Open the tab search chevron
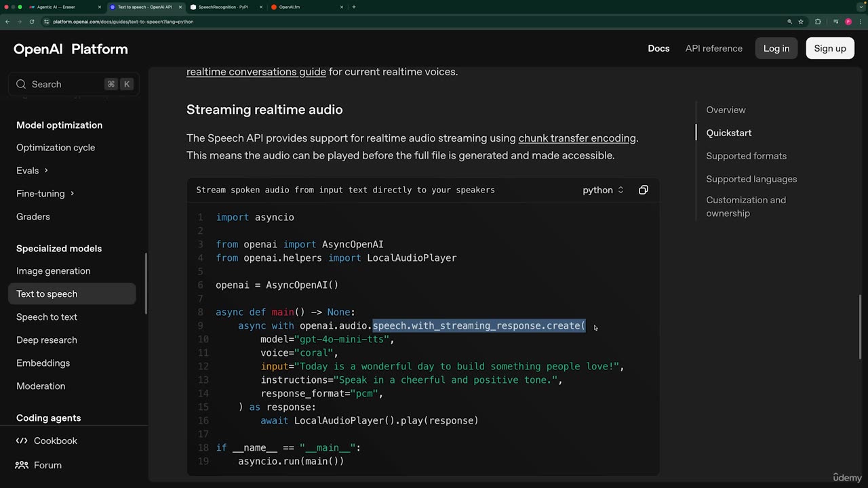This screenshot has width=868, height=488. [x=860, y=7]
